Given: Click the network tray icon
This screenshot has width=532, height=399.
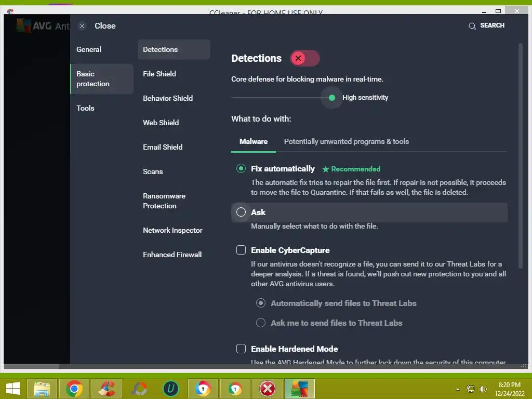Looking at the screenshot, I should coord(471,389).
